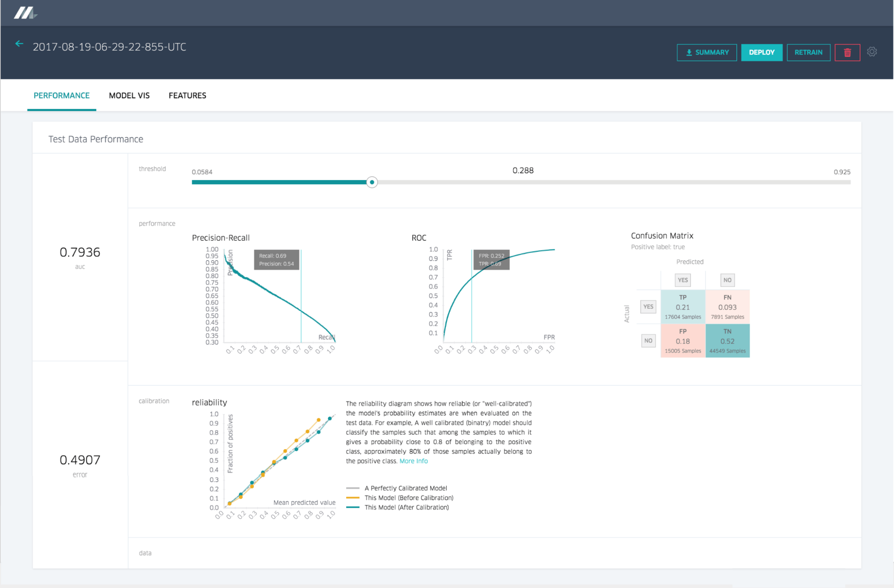This screenshot has height=588, width=894.
Task: Collapse the performance section
Action: [157, 223]
